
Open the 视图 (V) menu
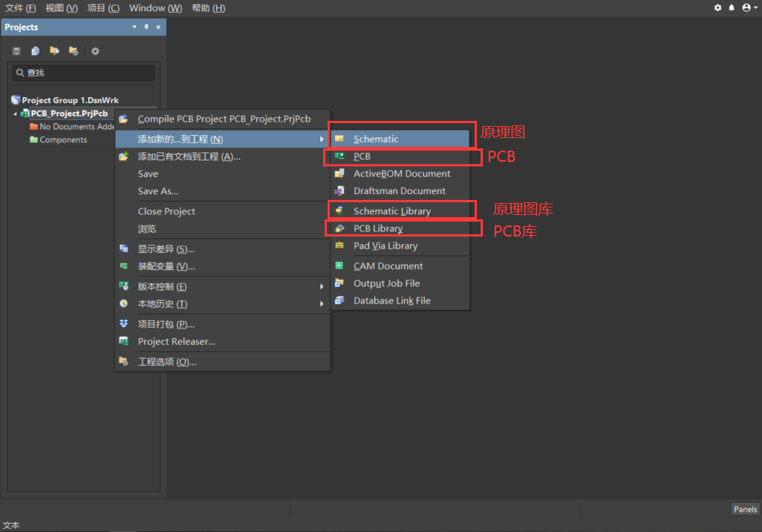point(62,7)
